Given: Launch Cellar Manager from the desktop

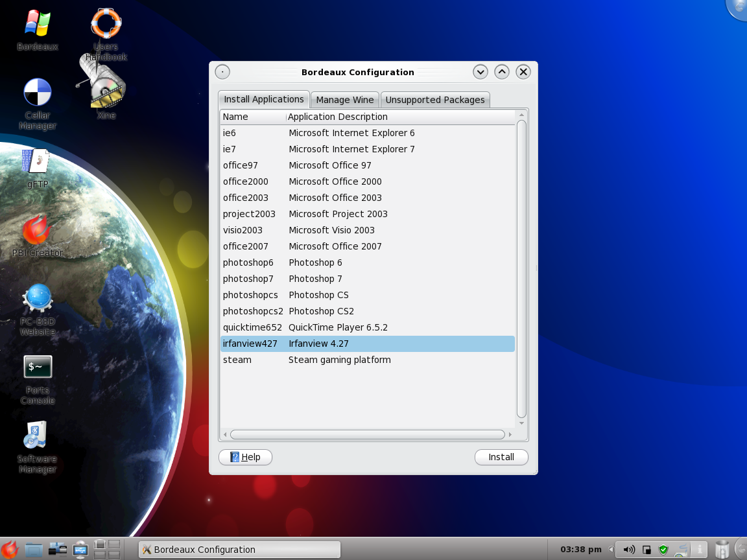Looking at the screenshot, I should pyautogui.click(x=37, y=103).
